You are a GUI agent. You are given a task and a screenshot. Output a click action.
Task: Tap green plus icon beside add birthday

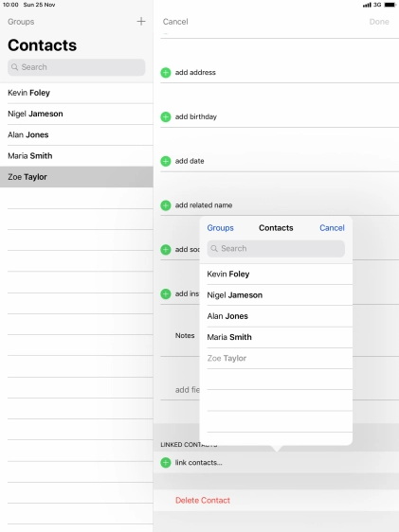tap(166, 117)
